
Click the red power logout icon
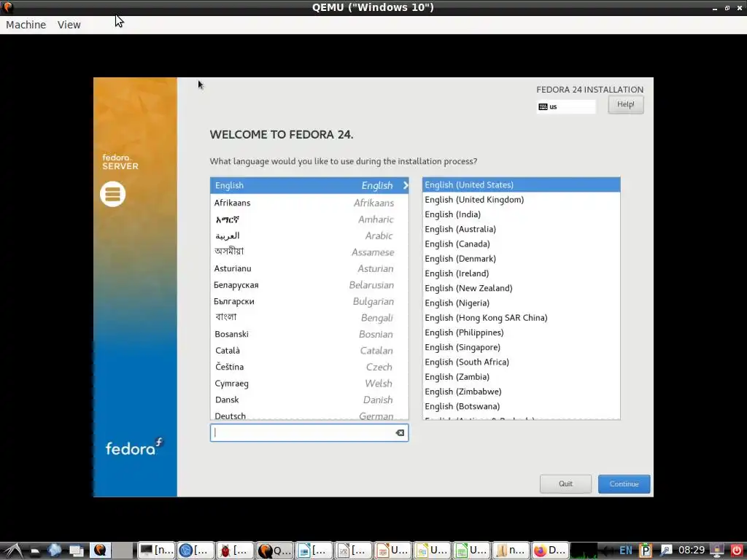737,551
